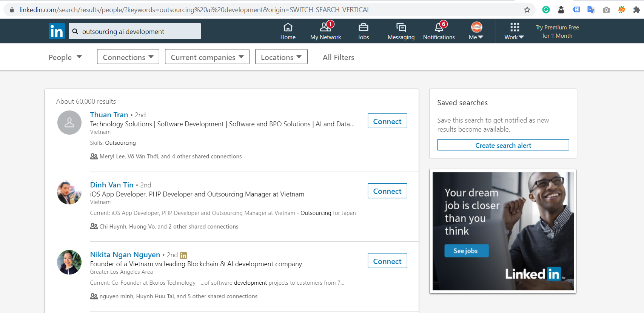This screenshot has height=313, width=644.
Task: Bookmark this page with star icon
Action: coord(527,10)
